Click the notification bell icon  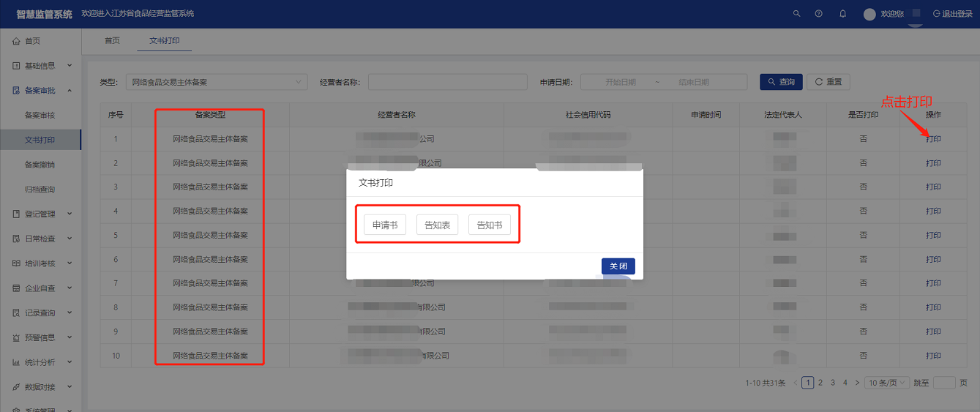pyautogui.click(x=842, y=14)
